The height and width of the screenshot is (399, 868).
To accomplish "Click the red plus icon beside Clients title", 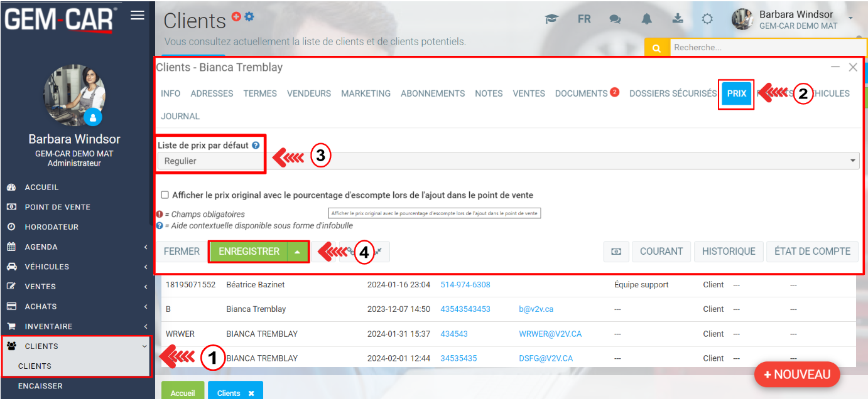I will pyautogui.click(x=236, y=17).
